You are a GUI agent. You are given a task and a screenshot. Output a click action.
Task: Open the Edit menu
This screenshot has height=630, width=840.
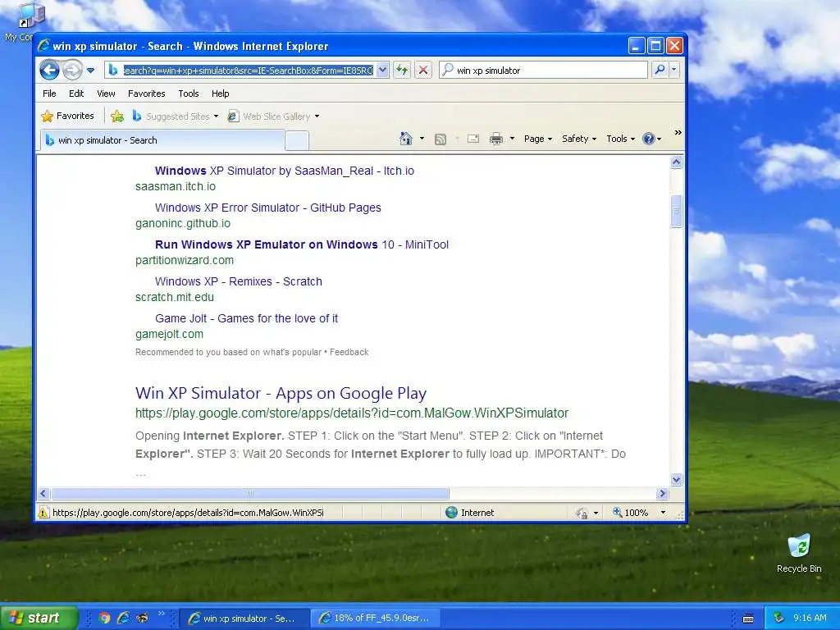tap(76, 94)
